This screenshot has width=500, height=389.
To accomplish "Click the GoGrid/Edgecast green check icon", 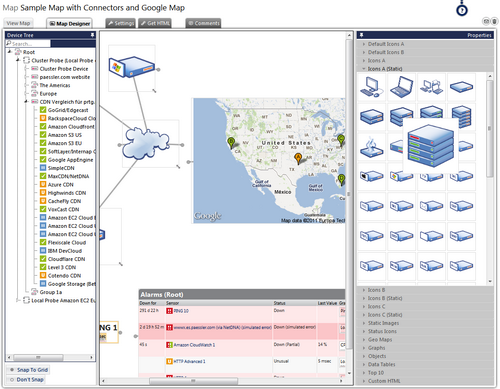I will click(x=43, y=110).
